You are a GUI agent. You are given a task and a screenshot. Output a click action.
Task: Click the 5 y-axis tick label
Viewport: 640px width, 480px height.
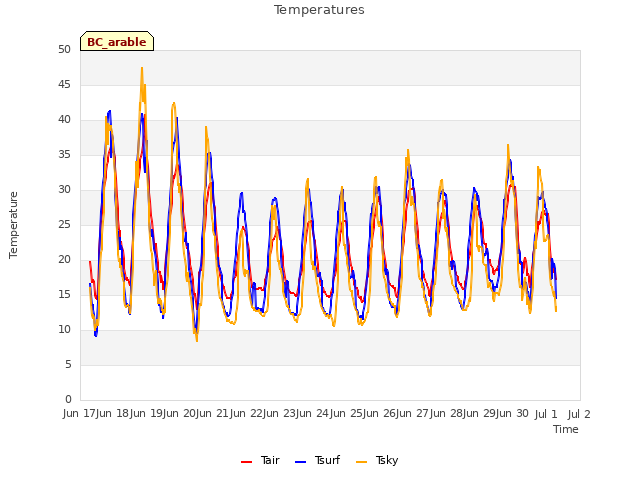click(68, 364)
